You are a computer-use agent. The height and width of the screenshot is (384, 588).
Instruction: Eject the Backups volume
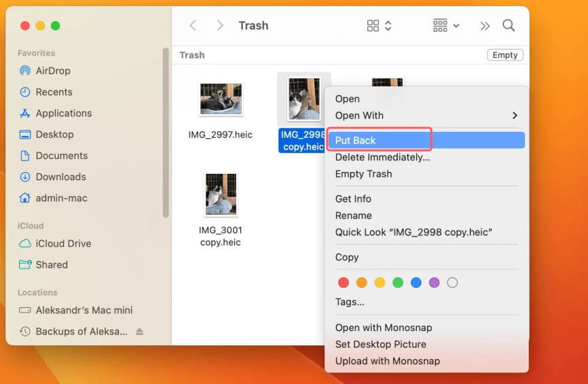[139, 332]
